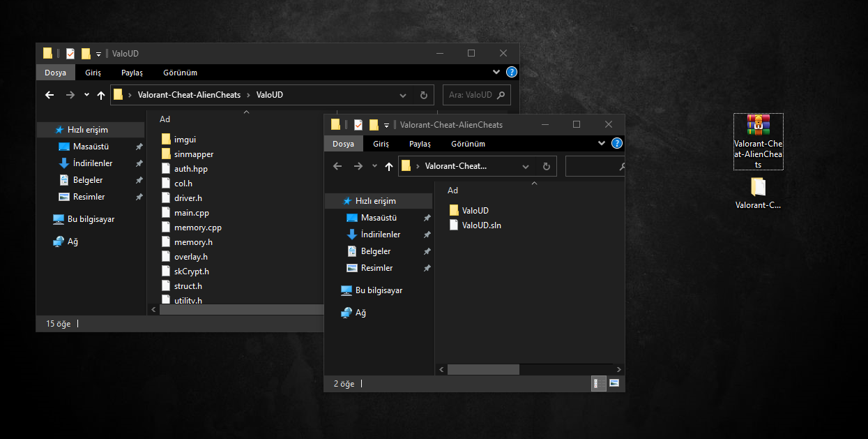Select Belgeler in ValoUD window sidebar

91,180
